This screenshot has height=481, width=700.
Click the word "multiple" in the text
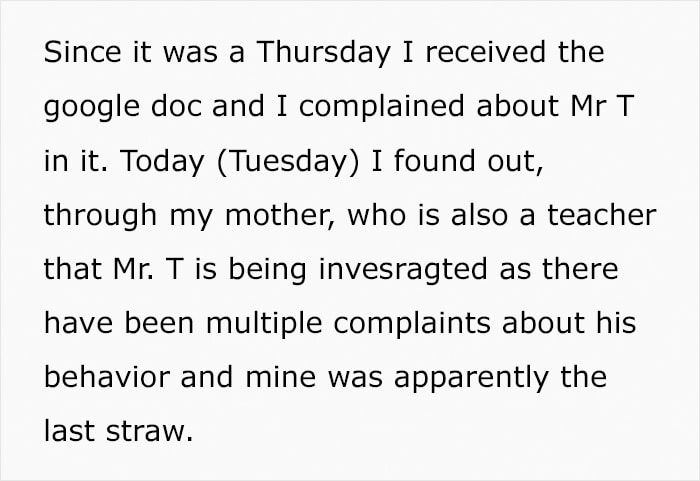[x=264, y=323]
